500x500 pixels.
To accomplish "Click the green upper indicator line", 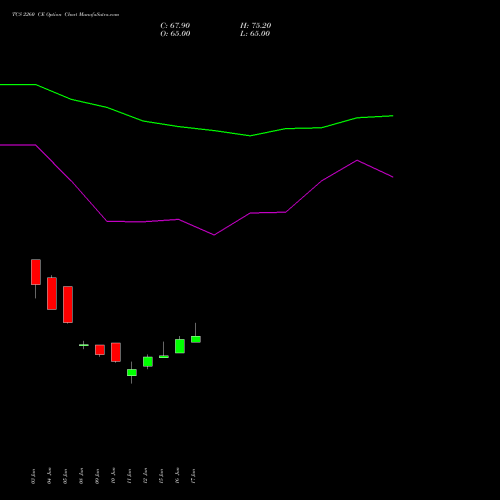I will pyautogui.click(x=197, y=128).
